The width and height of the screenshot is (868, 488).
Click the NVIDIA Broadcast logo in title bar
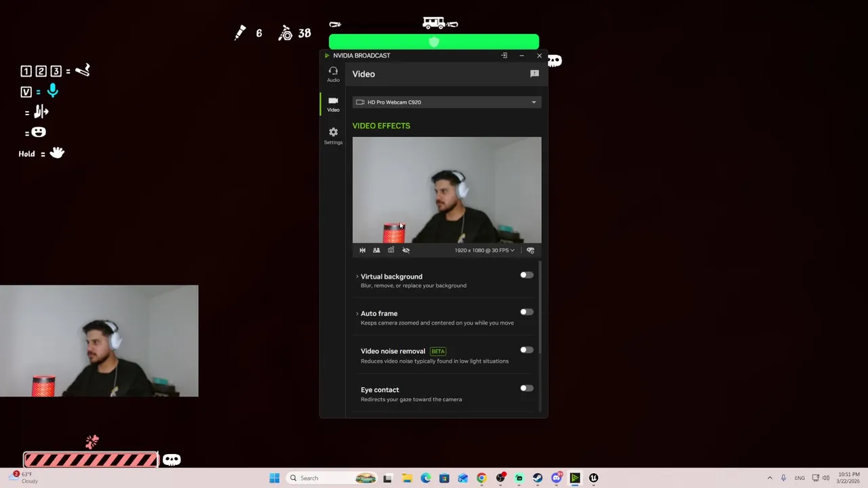pyautogui.click(x=327, y=56)
